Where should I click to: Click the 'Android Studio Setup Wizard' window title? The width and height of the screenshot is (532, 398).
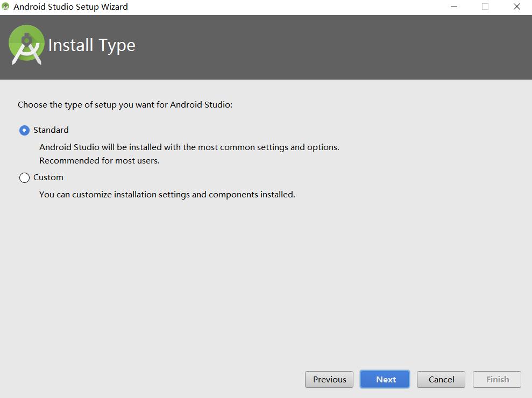[70, 7]
